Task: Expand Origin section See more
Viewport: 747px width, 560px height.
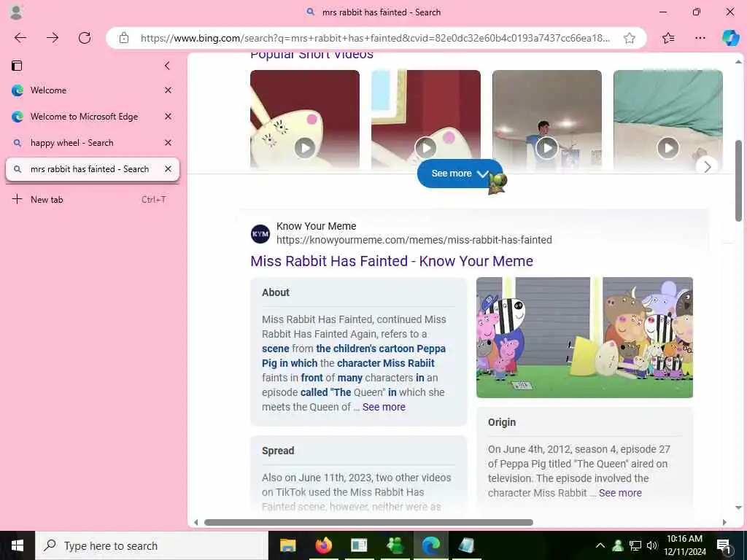Action: pos(620,493)
